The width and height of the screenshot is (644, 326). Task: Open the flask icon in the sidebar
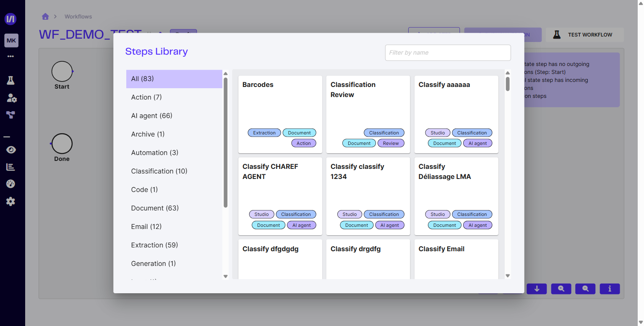coord(11,81)
